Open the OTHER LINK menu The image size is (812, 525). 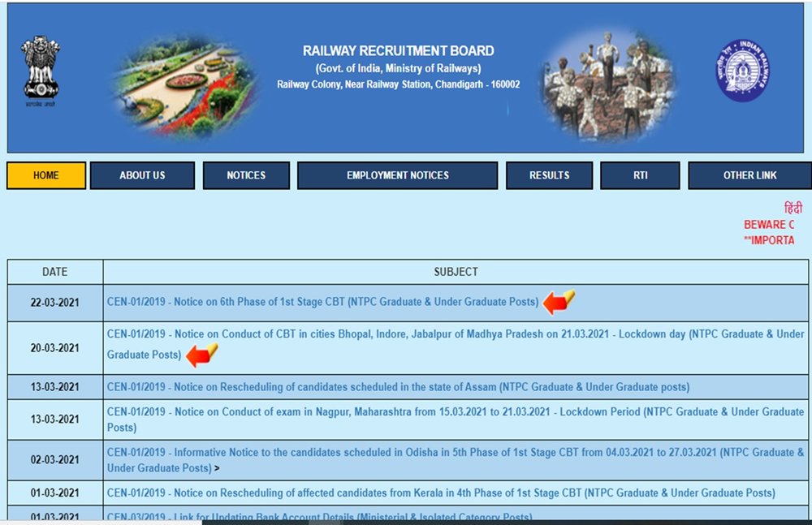coord(749,175)
